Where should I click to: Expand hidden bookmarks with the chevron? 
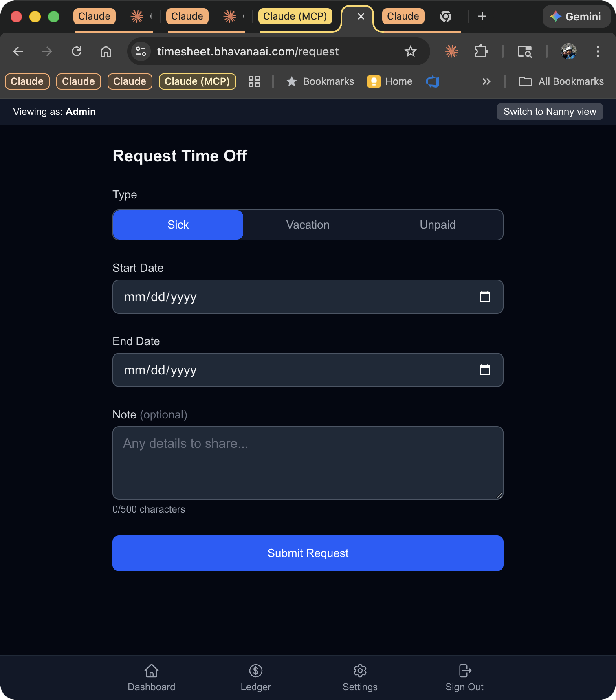pos(486,81)
